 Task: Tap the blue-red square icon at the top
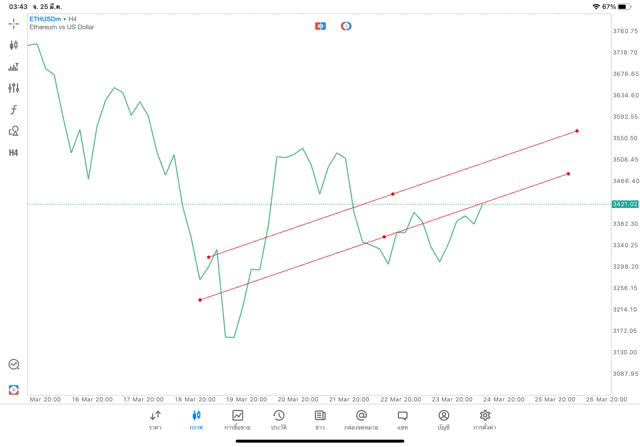(320, 26)
